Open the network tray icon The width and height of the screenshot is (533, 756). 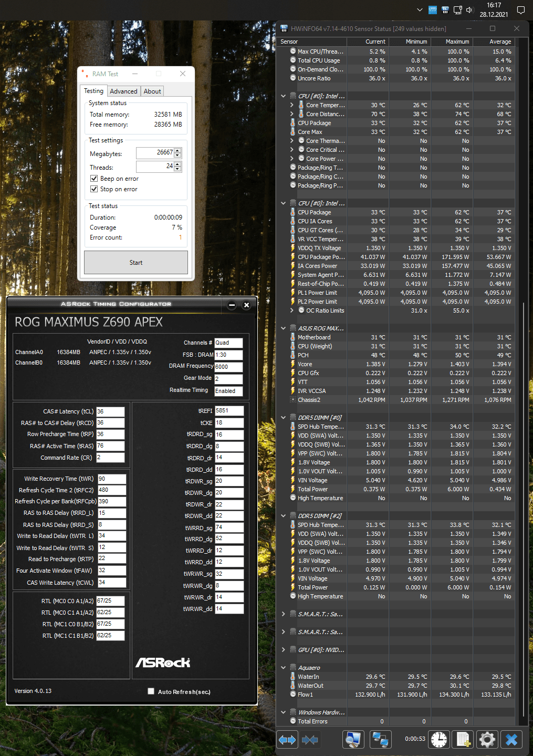[457, 10]
